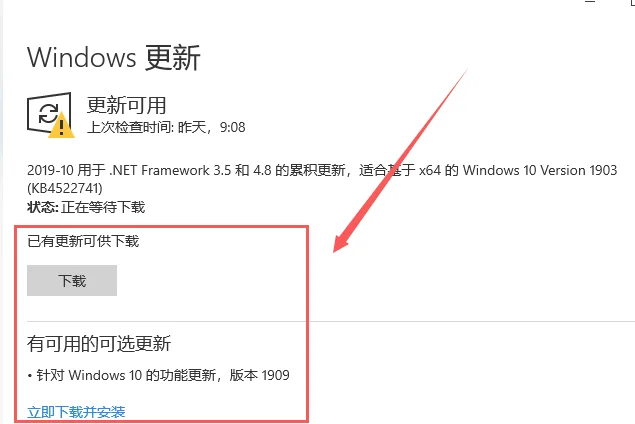
Task: Select the 有可用的可选更新 heading
Action: (99, 344)
